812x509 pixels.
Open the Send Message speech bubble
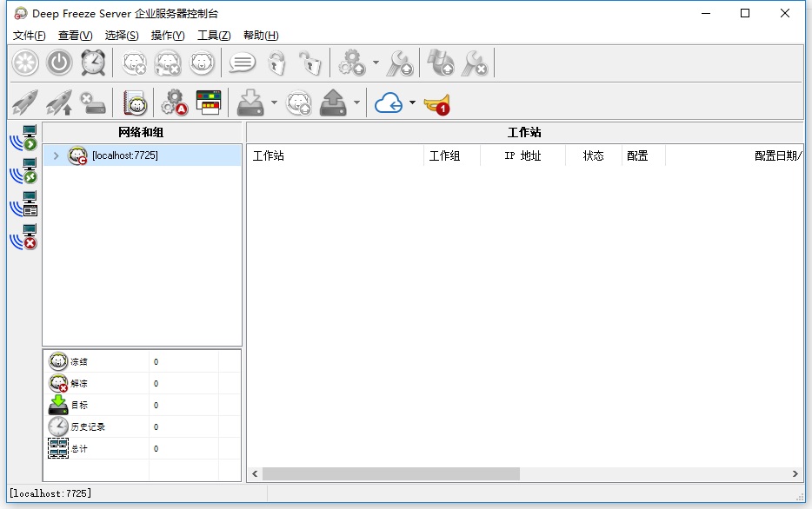[x=243, y=63]
